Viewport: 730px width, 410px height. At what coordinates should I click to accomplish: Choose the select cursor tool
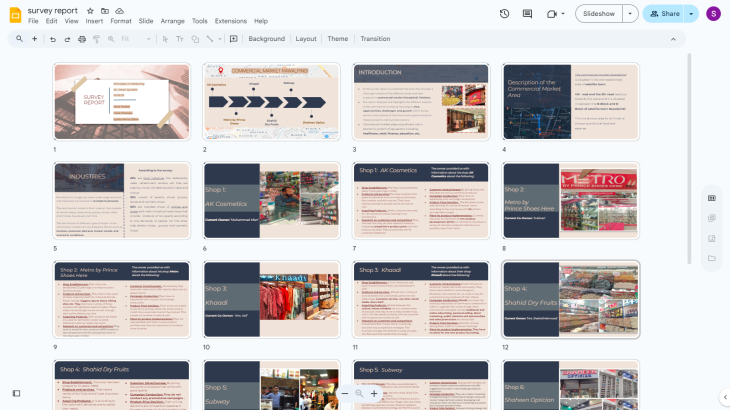(x=165, y=39)
